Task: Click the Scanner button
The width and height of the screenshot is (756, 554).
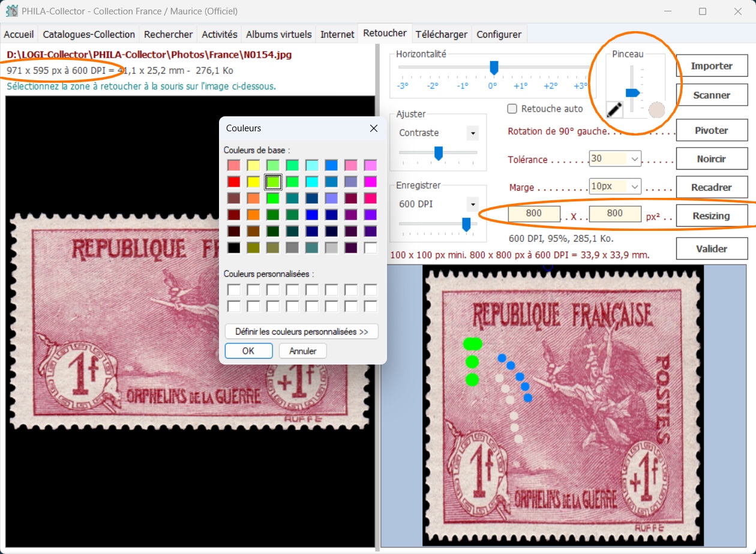Action: (x=712, y=95)
